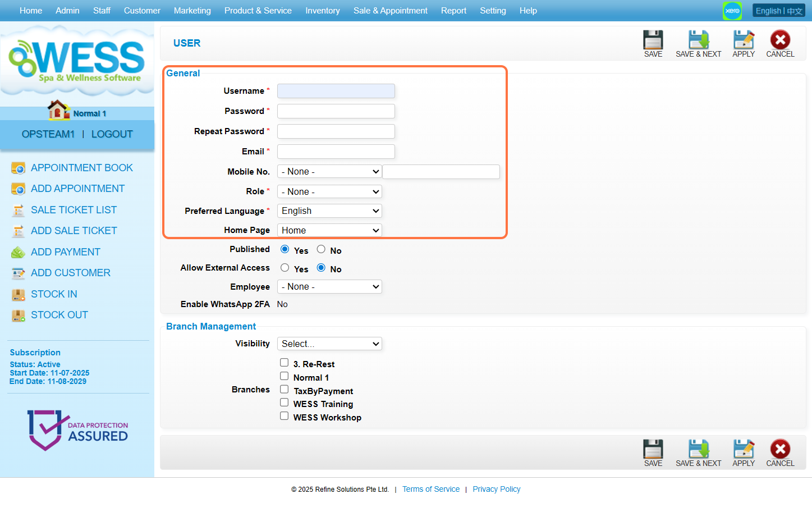
Task: Click the top Save floppy disk icon
Action: click(x=653, y=40)
